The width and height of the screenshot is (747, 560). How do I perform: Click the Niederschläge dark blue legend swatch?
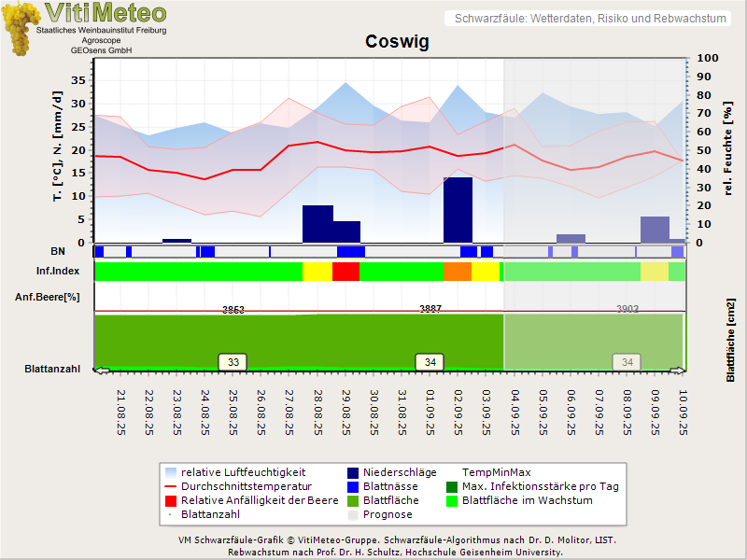click(x=353, y=473)
